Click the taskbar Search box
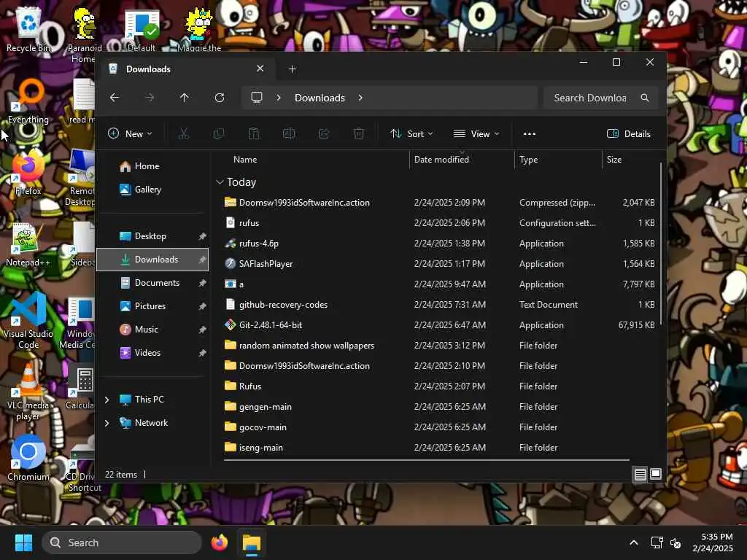The width and height of the screenshot is (747, 560). tap(122, 542)
